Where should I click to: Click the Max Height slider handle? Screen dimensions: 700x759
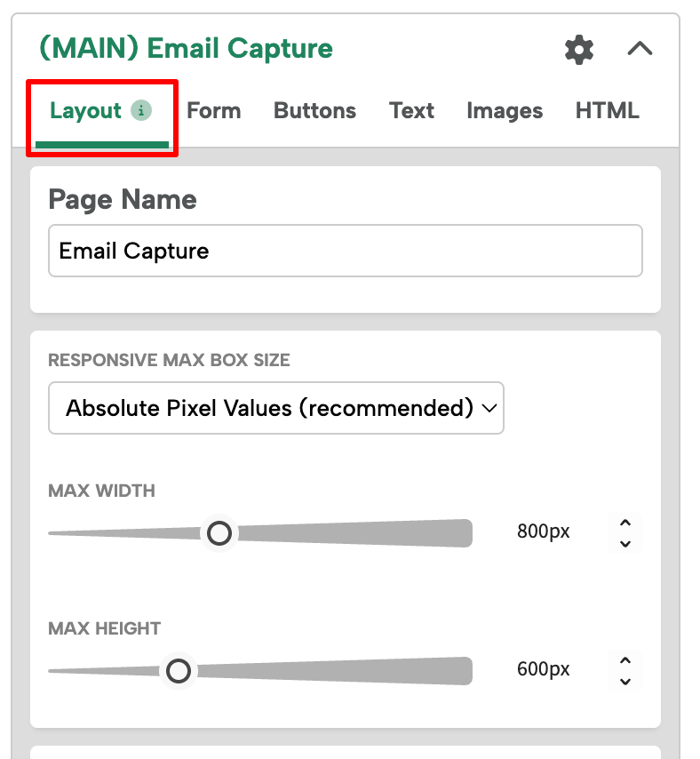178,671
